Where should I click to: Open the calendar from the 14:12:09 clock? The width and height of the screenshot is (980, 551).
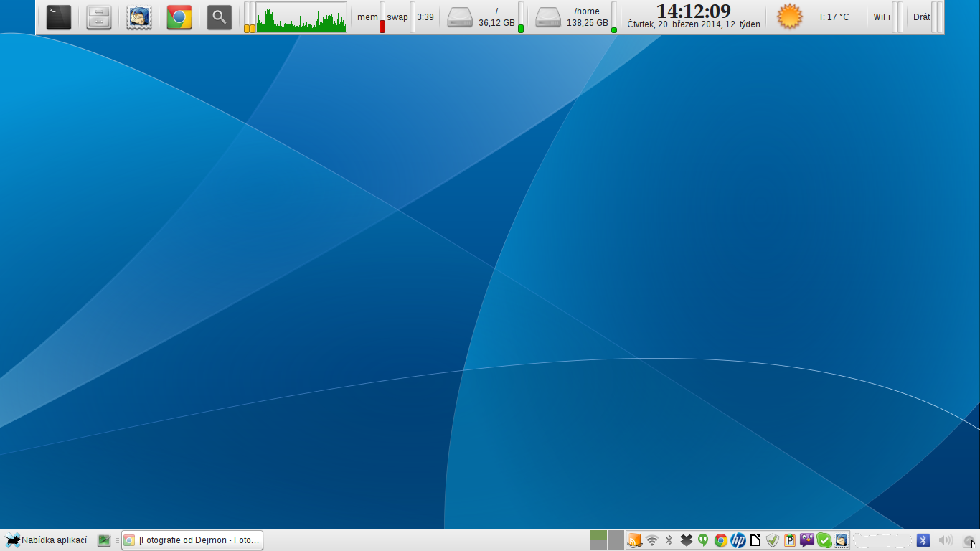694,11
